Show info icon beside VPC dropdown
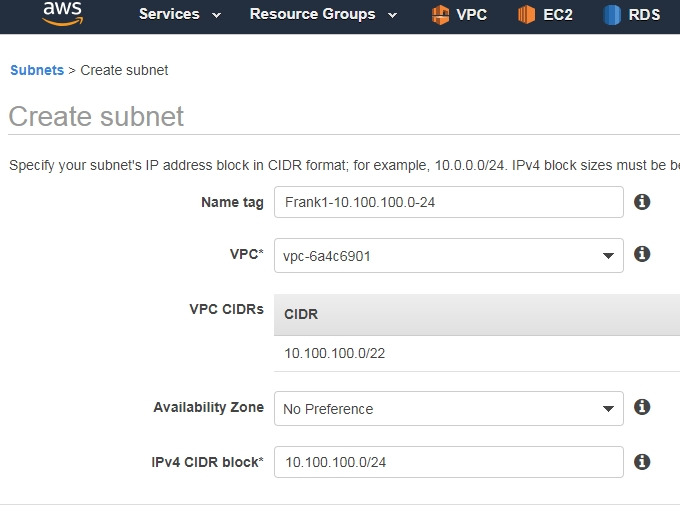680x516 pixels. tap(642, 254)
